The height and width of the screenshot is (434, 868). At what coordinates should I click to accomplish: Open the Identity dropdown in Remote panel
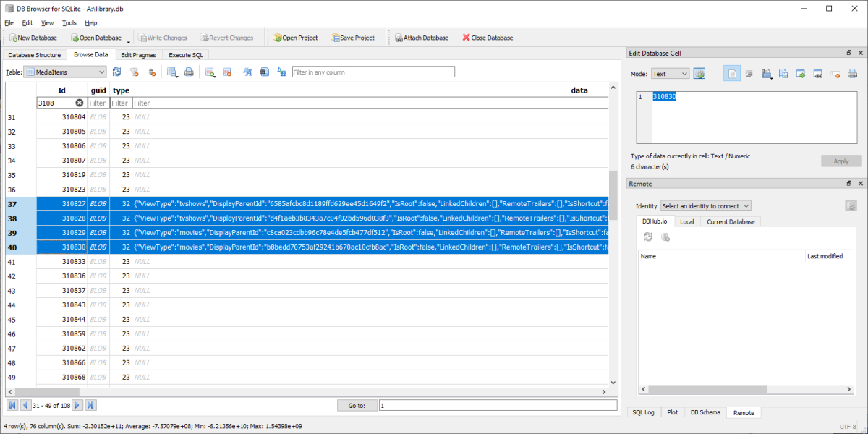706,206
